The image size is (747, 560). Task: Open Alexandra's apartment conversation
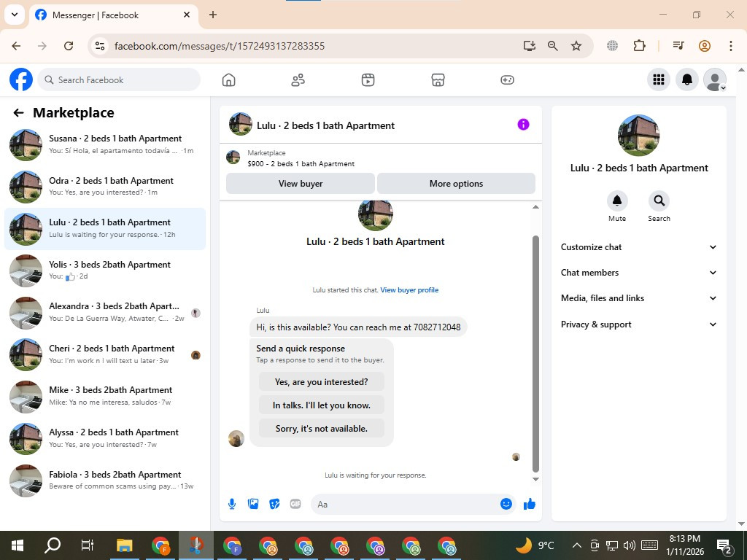tap(105, 312)
